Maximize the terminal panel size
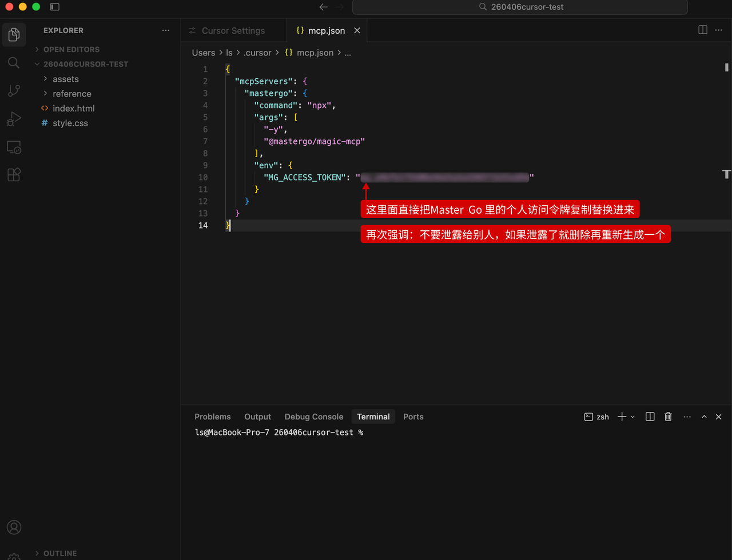 (x=704, y=417)
